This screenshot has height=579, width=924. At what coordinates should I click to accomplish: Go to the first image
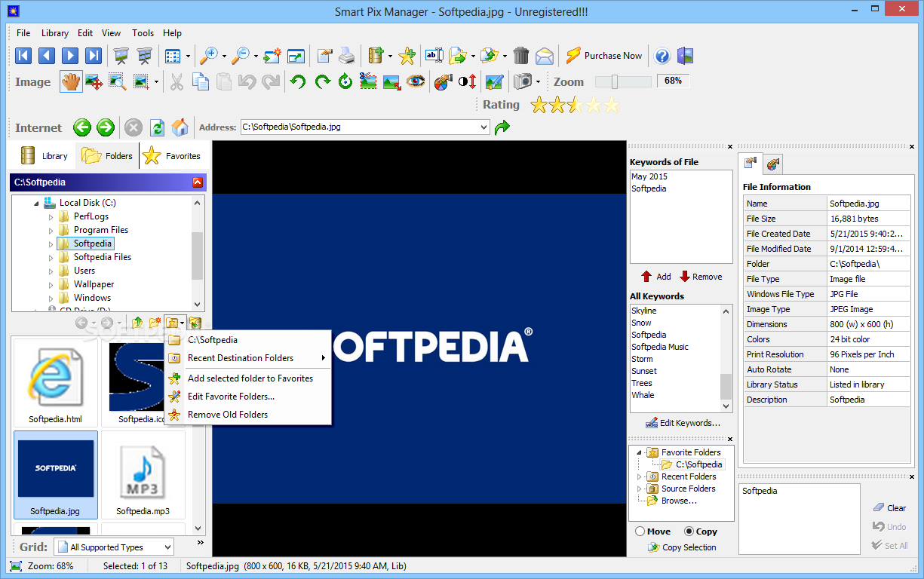pyautogui.click(x=23, y=55)
